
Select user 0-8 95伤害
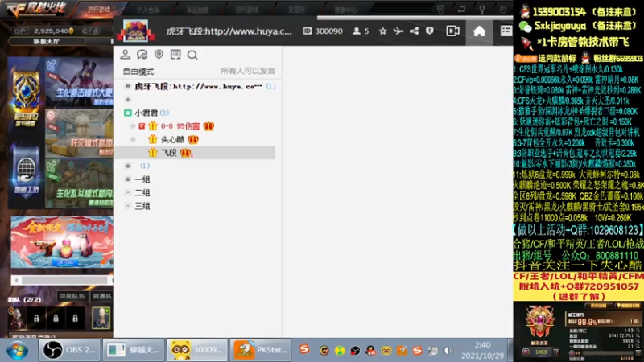tap(180, 126)
